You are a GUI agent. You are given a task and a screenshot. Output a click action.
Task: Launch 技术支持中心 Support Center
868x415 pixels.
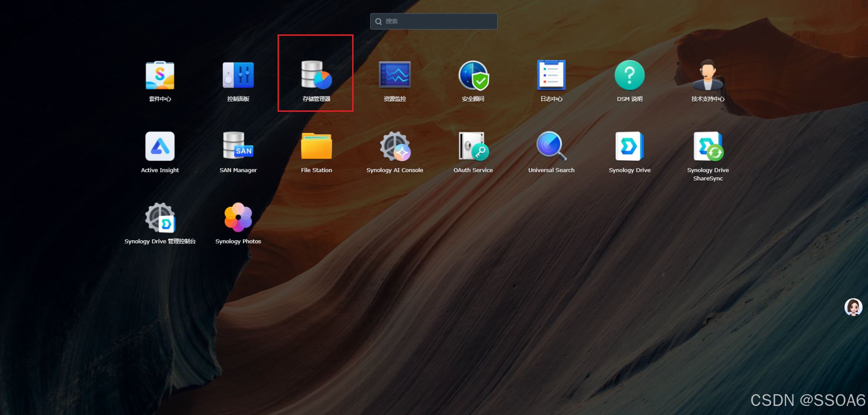(708, 75)
